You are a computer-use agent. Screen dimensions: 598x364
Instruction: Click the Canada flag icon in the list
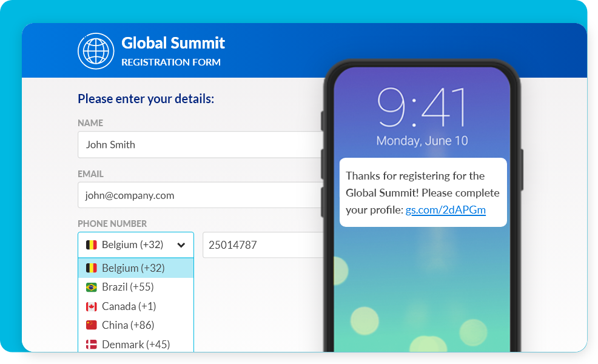(92, 306)
